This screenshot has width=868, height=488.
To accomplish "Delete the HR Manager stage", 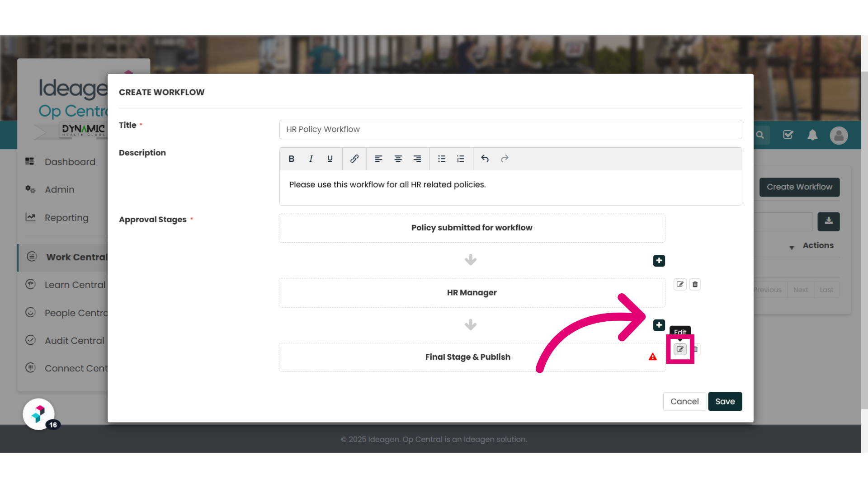I will [695, 284].
